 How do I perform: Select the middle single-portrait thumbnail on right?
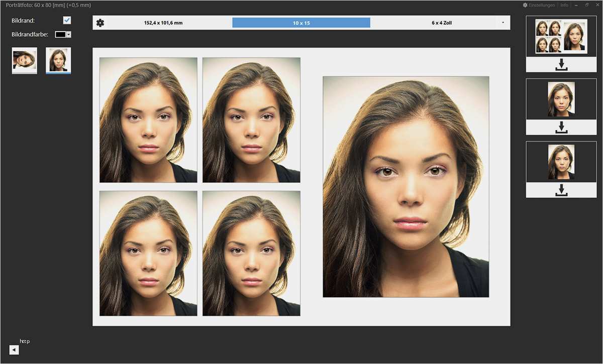pos(561,99)
